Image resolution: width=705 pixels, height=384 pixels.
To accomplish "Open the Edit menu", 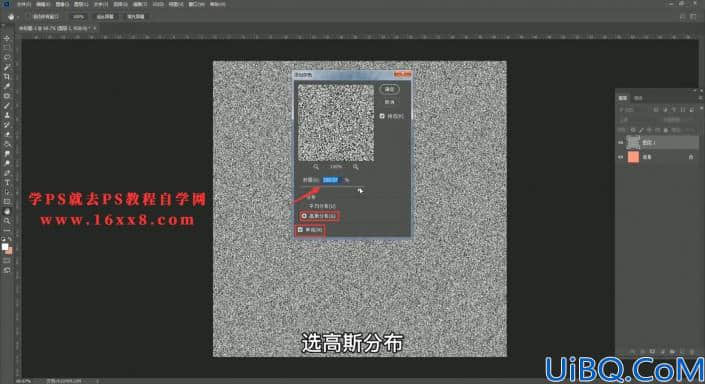I will (43, 4).
